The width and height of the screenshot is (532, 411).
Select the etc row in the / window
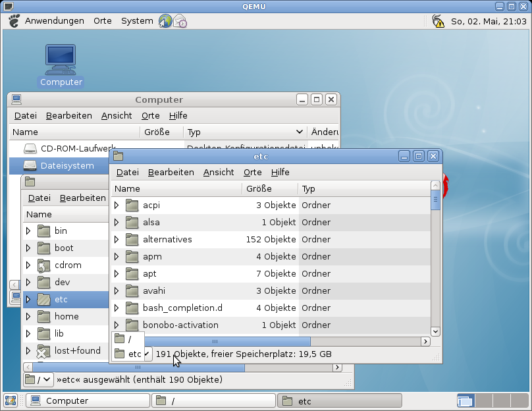coord(66,299)
